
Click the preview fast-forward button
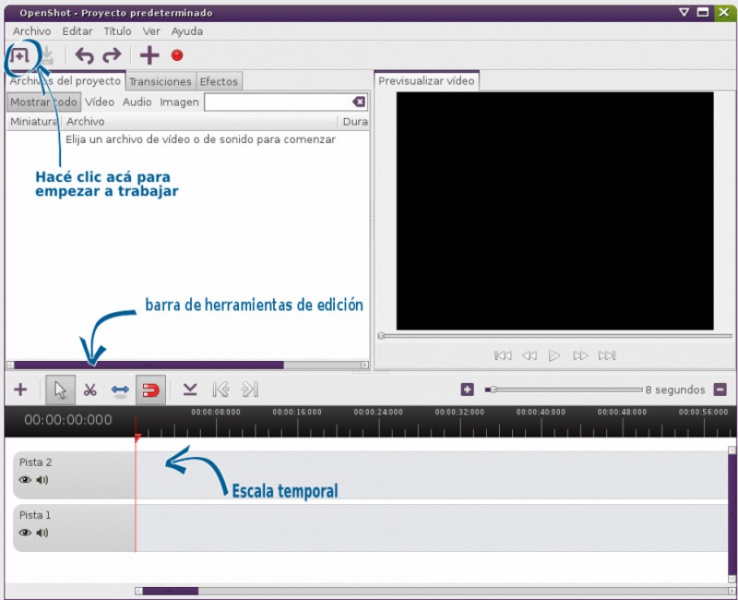(580, 356)
